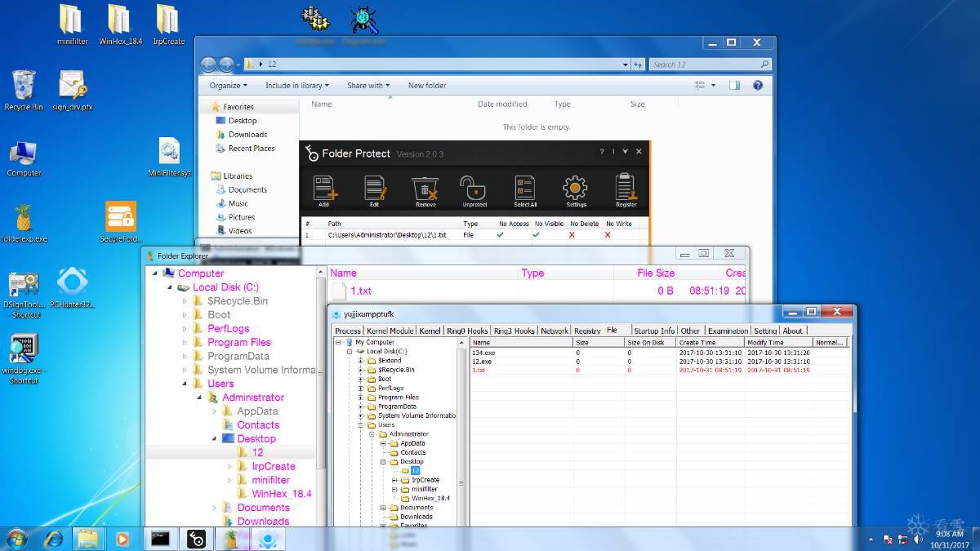The height and width of the screenshot is (551, 980).
Task: Open the folderexp.exe pineapple desktop icon
Action: pos(24,224)
